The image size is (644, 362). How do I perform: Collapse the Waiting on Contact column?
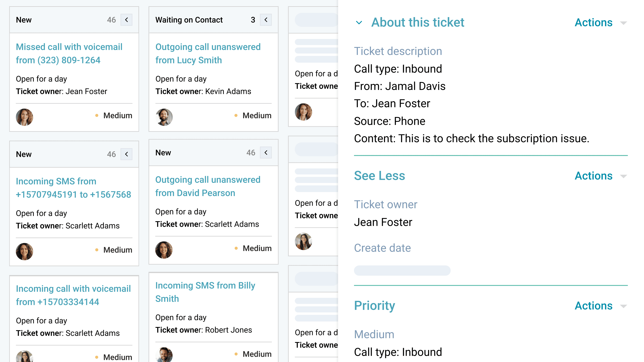pos(266,20)
